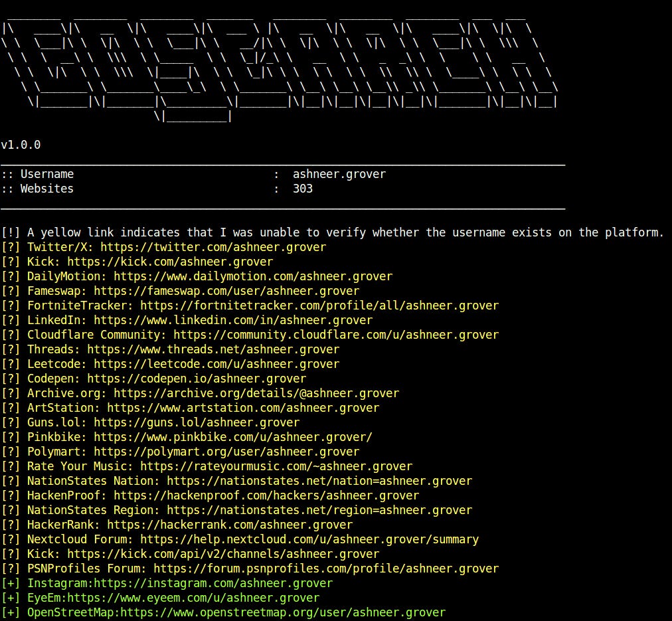Click the NationStates Region link
The image size is (672, 621).
tap(319, 509)
